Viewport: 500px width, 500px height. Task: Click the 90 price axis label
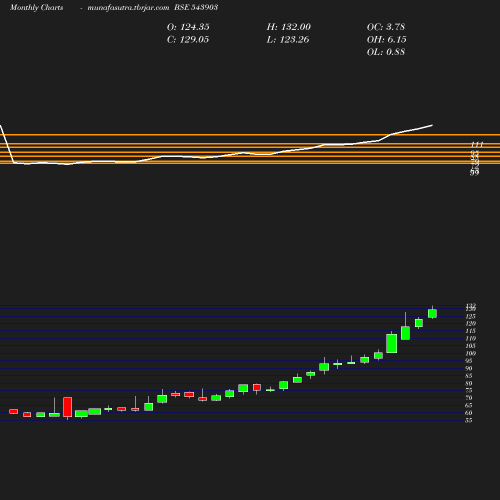pos(469,368)
